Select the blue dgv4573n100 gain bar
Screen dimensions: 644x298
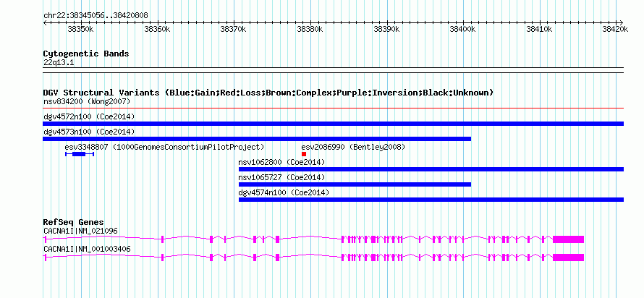pyautogui.click(x=257, y=139)
